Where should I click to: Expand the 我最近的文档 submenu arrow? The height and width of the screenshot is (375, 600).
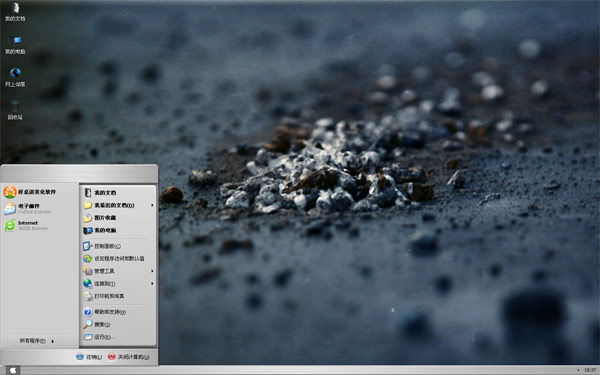152,205
